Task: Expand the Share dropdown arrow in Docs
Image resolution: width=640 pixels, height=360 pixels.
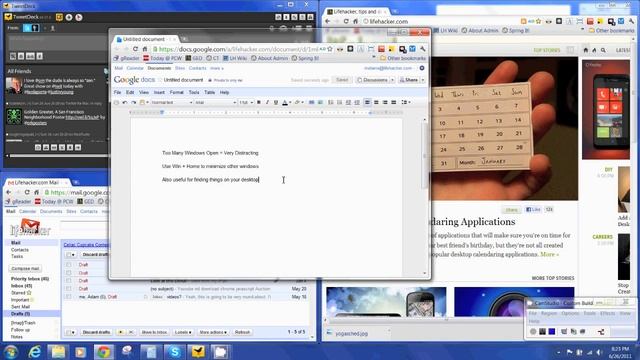Action: [x=423, y=80]
